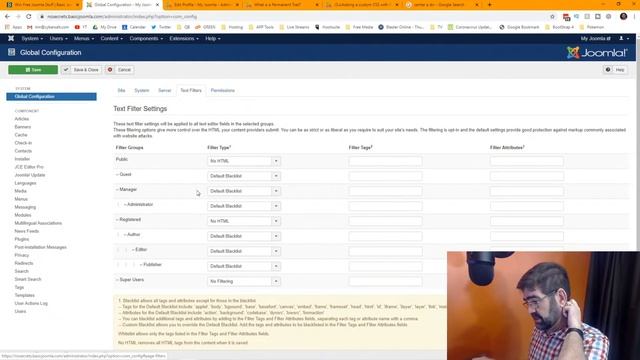
Task: Open the Chrome profile avatar
Action: [623, 16]
